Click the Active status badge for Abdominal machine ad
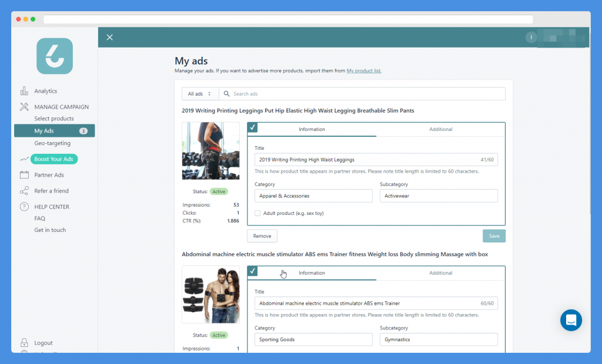The image size is (602, 364). pyautogui.click(x=219, y=335)
